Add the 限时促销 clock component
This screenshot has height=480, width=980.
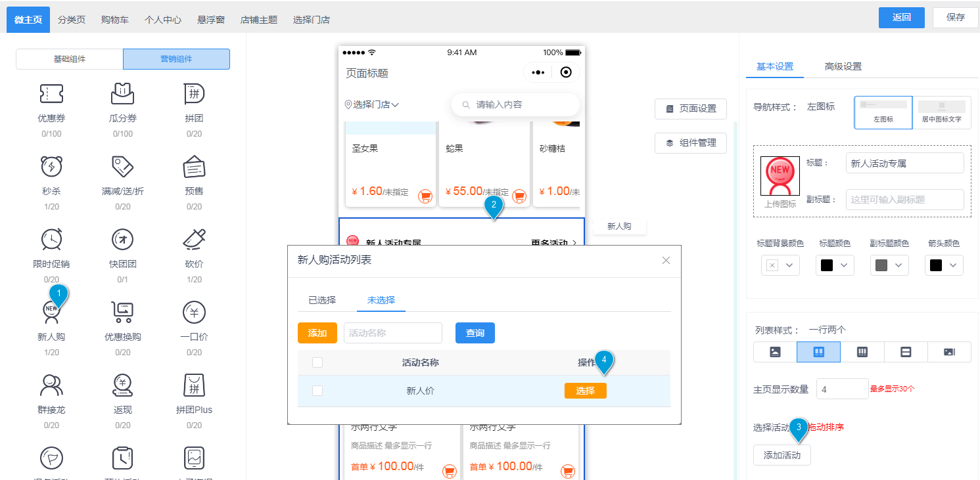click(x=51, y=240)
